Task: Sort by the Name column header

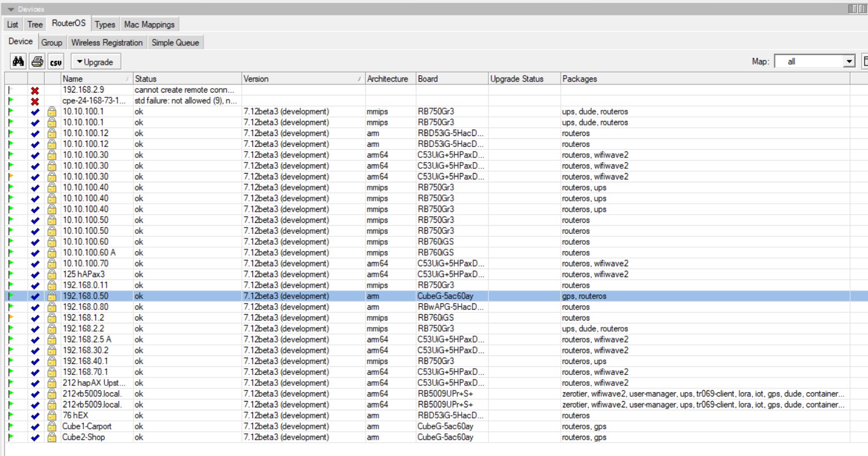Action: click(97, 79)
